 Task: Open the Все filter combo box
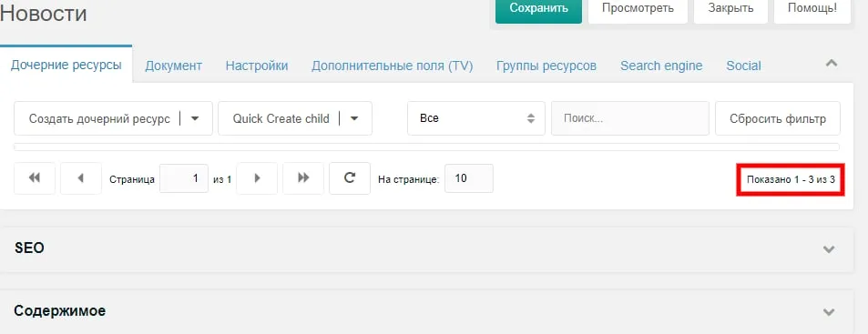tap(476, 118)
